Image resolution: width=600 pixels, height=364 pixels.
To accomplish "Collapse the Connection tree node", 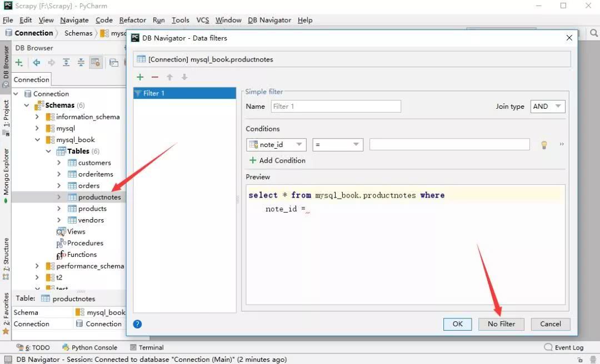I will pos(16,94).
